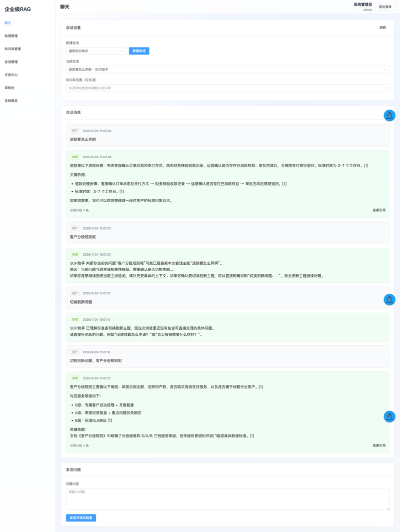Click bullet A级：季度经营复盘
The width and height of the screenshot is (400, 532).
(108, 413)
